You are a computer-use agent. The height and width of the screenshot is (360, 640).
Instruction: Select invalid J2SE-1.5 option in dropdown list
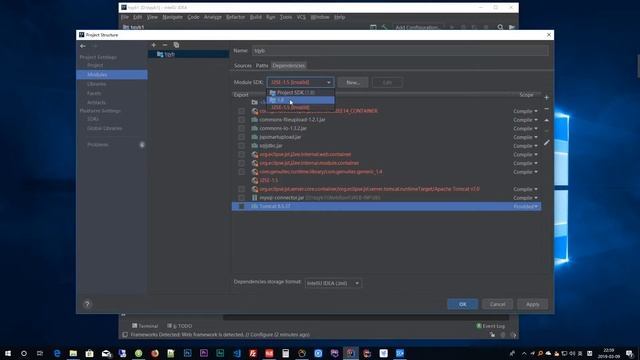(x=300, y=107)
